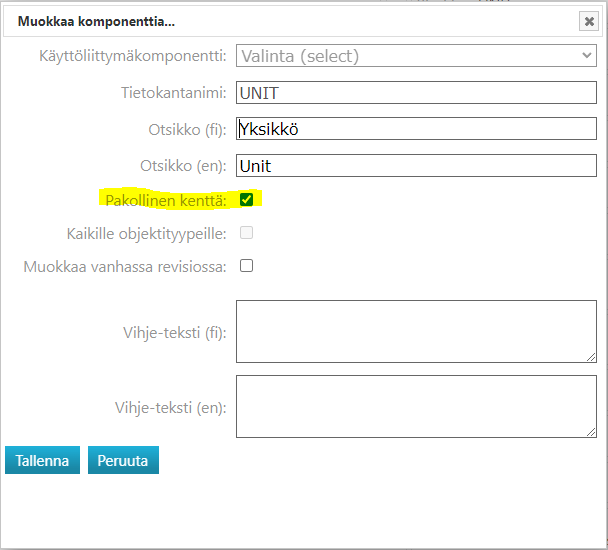This screenshot has width=608, height=550.
Task: Click inside the Vihje-teksti (fi) text area
Action: pos(416,330)
